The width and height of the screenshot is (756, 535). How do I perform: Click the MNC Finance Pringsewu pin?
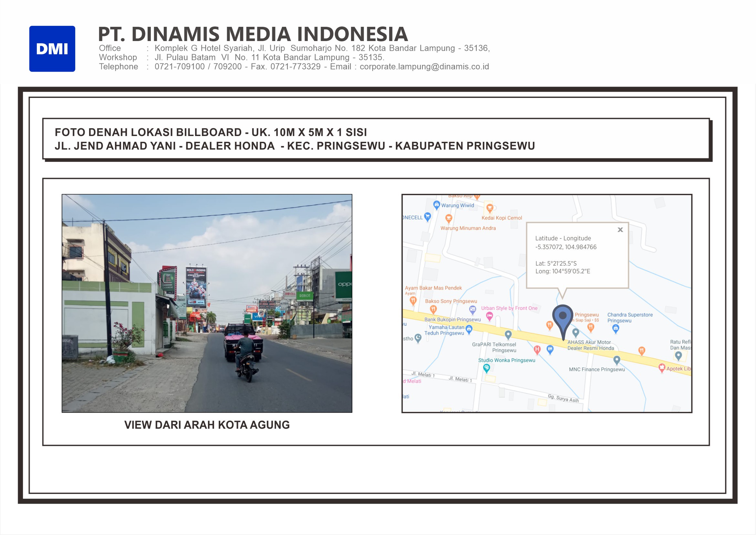617,361
